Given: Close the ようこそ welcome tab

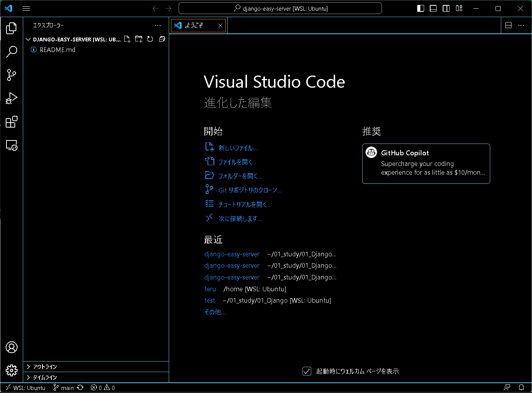Looking at the screenshot, I should (x=220, y=25).
